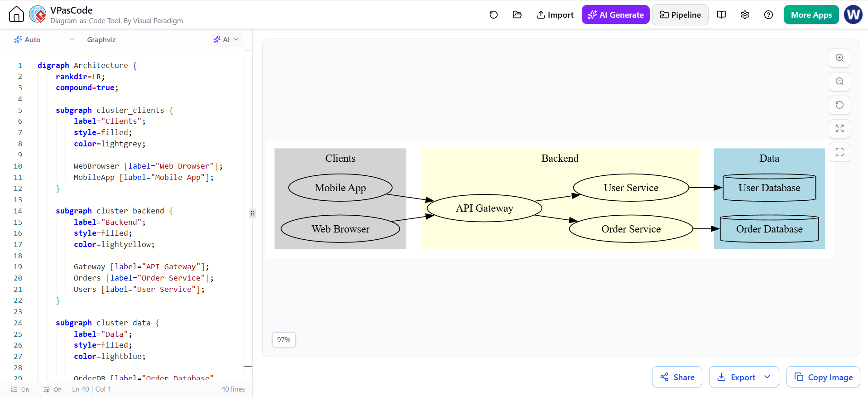Toggle line numbers On in status bar
The width and height of the screenshot is (868, 397).
click(x=20, y=389)
